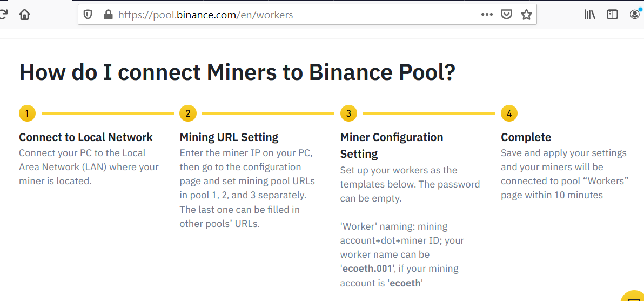Viewport: 644px width, 301px height.
Task: Click the browser Home icon
Action: click(25, 15)
